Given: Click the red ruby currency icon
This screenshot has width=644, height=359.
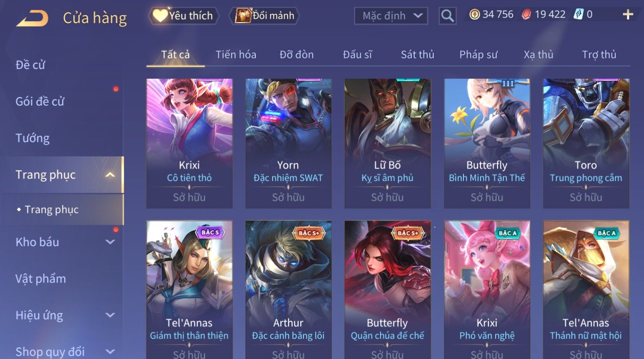Looking at the screenshot, I should pos(526,15).
